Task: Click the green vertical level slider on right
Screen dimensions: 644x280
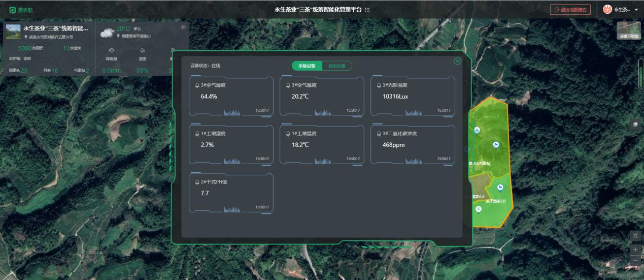Action: 640,74
